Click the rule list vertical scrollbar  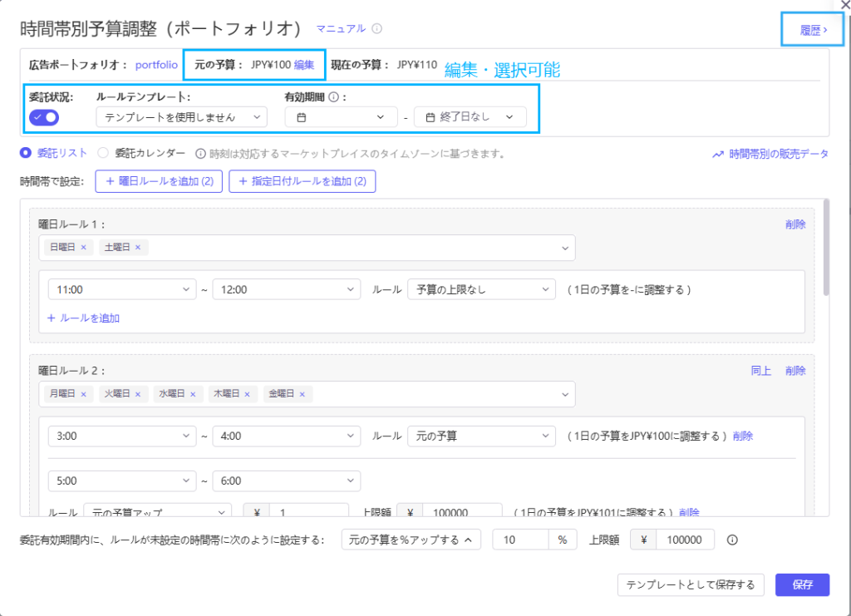[826, 248]
